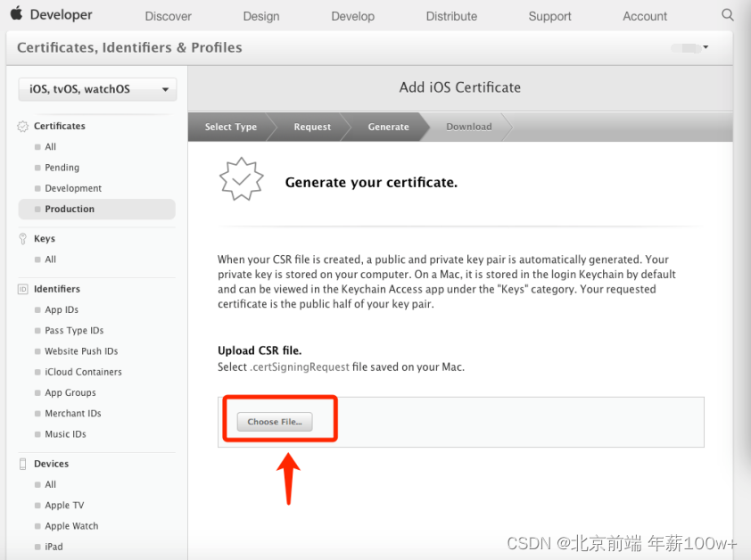Screen dimensions: 751x560
Task: Click the Certificates section badge icon
Action: click(x=22, y=126)
